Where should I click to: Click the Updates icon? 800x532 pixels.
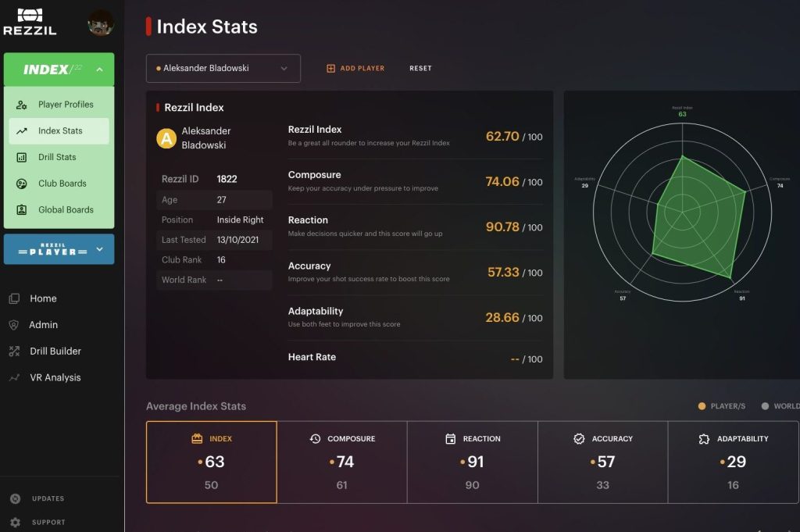(x=16, y=499)
